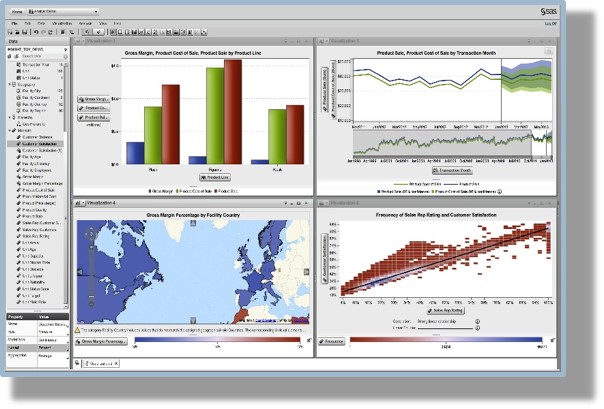Collapse the Hierarchy group in data tree
The image size is (604, 409).
pos(10,117)
